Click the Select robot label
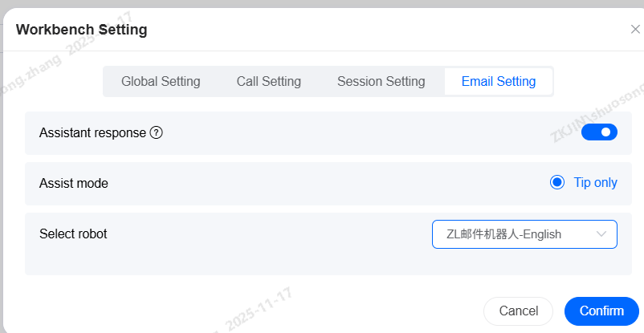The height and width of the screenshot is (333, 644). (73, 234)
